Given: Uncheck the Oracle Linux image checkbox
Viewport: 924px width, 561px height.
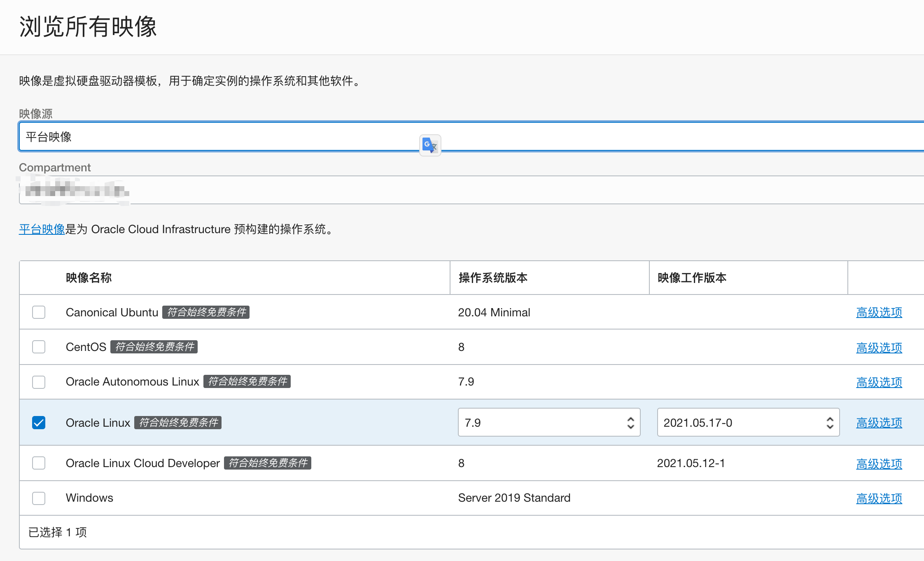Looking at the screenshot, I should 39,423.
